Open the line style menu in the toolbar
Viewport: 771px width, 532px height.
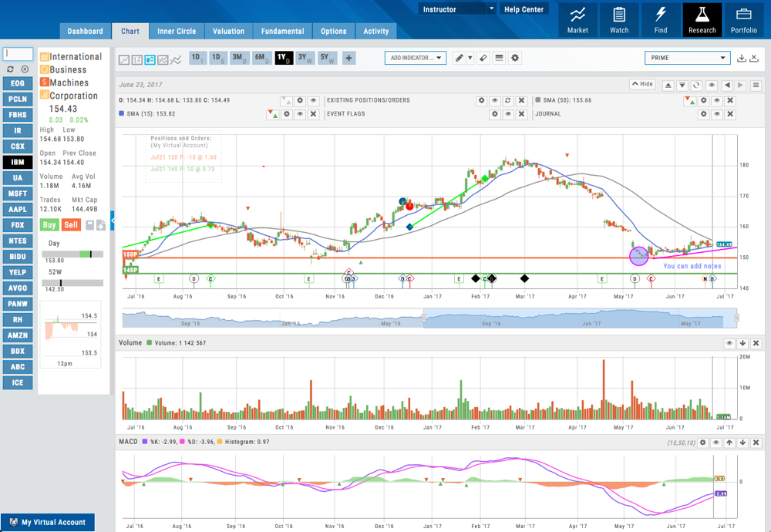pos(499,58)
